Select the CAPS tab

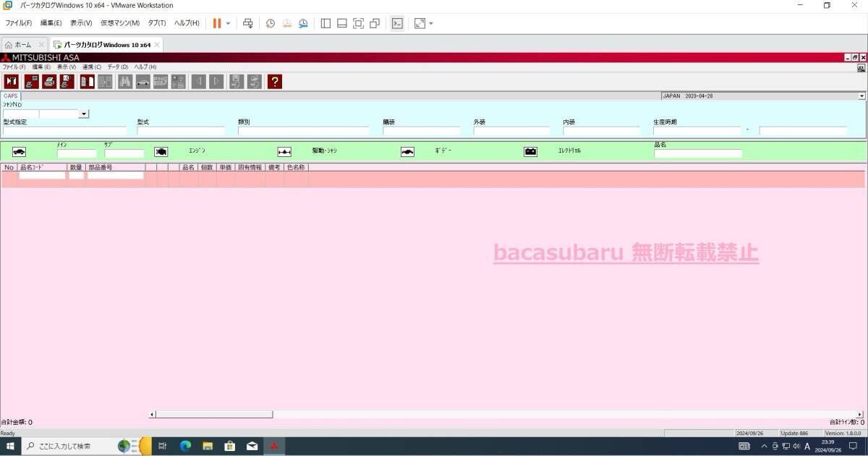click(11, 96)
